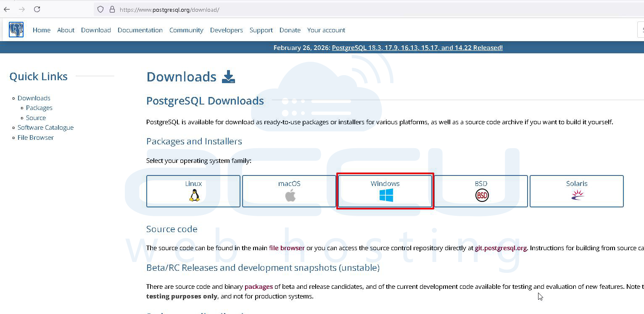The height and width of the screenshot is (314, 644).
Task: Open File Browser in Quick Links
Action: (x=36, y=138)
